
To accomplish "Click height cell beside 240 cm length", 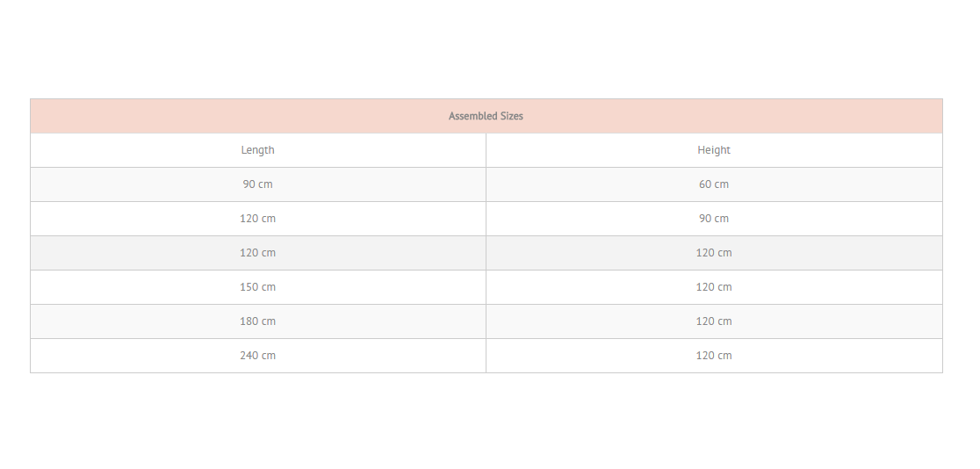I will point(714,355).
